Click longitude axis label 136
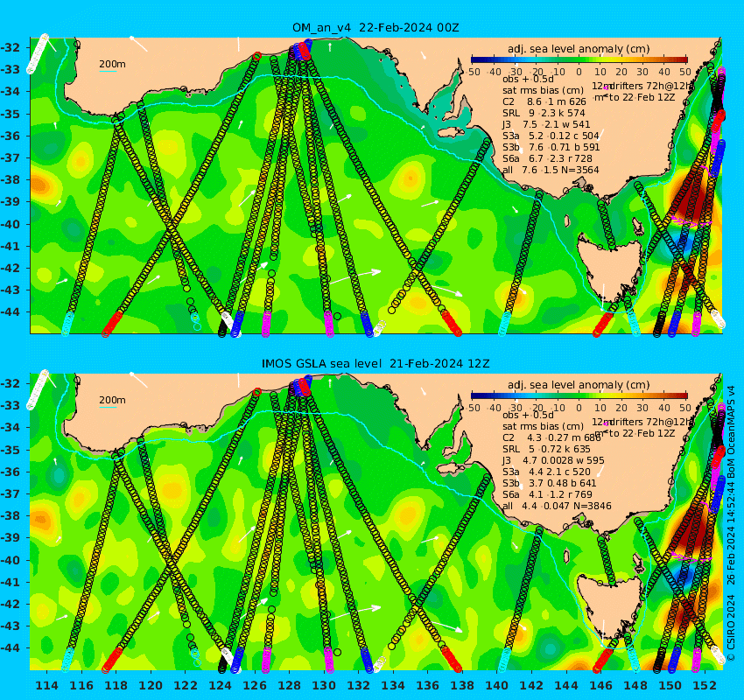Viewport: 744px width, 700px height. [x=427, y=685]
